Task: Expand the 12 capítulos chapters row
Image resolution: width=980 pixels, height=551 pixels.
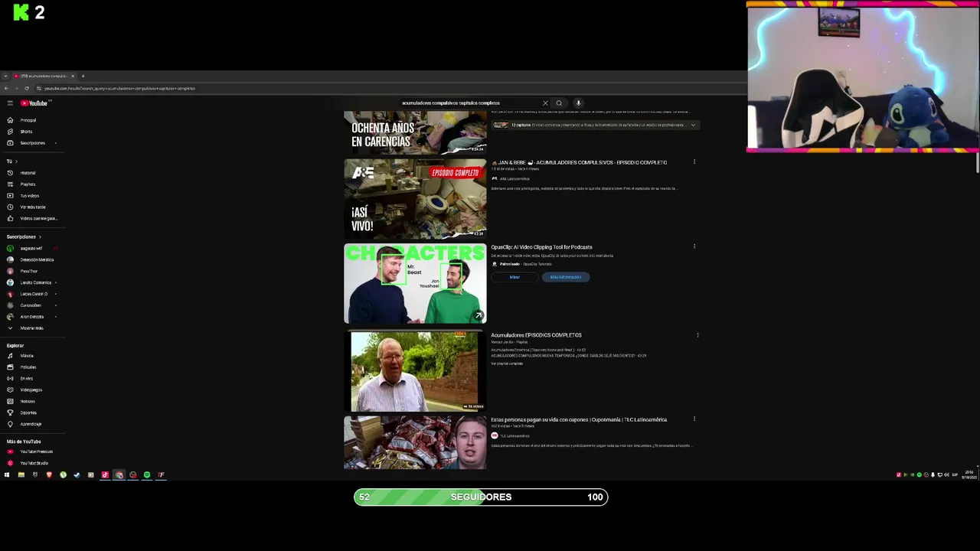Action: pyautogui.click(x=594, y=125)
